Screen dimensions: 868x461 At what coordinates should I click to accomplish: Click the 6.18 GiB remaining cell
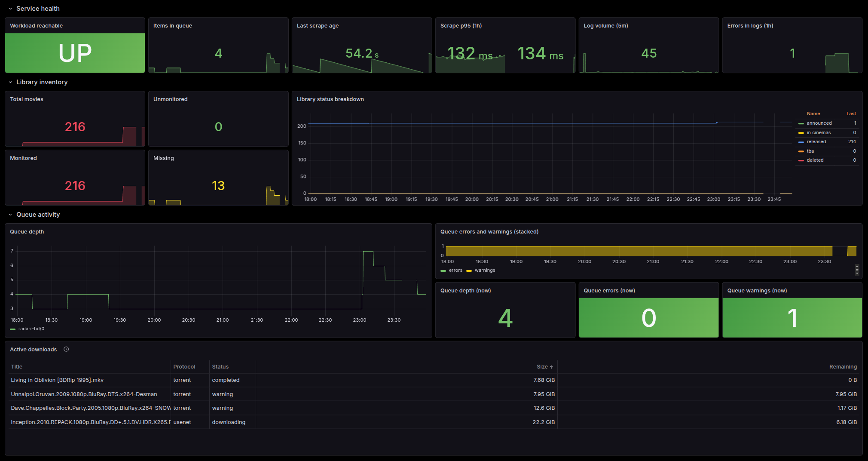(x=847, y=422)
